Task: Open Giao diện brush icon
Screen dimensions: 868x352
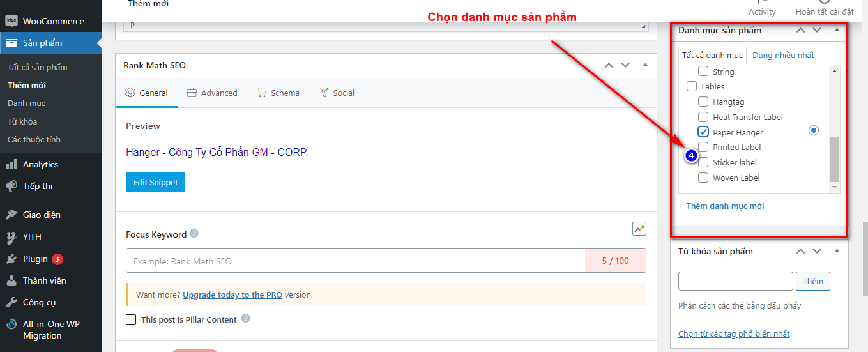Action: tap(11, 215)
